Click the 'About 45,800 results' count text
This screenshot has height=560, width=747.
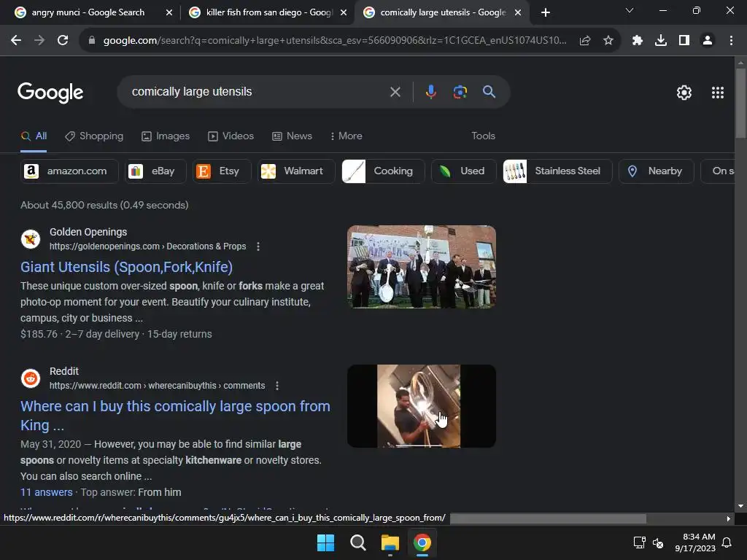[x=104, y=205]
